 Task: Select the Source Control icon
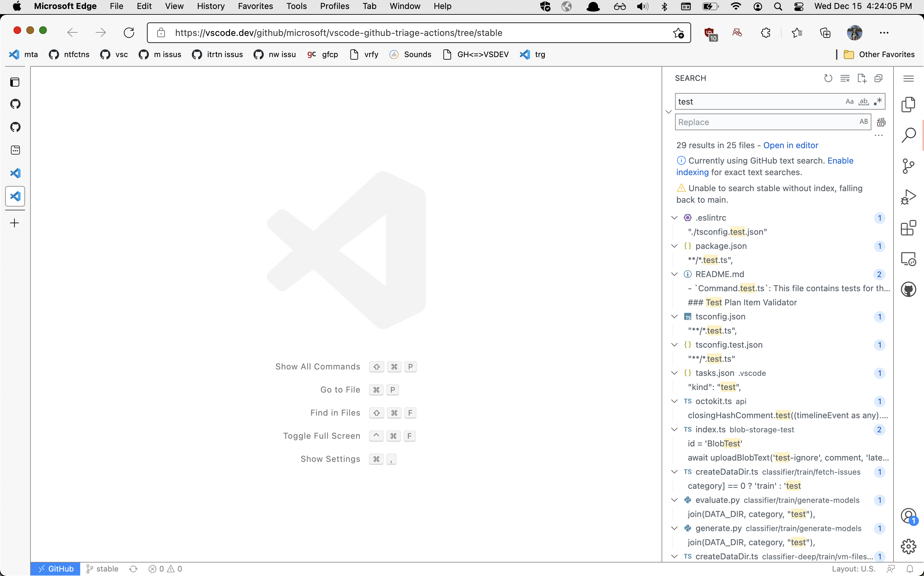point(908,166)
